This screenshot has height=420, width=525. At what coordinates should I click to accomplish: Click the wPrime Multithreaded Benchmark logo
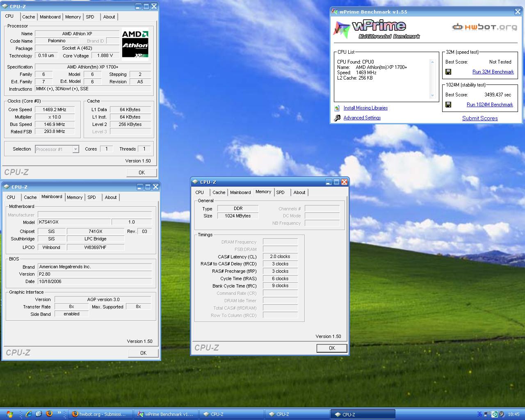(377, 29)
